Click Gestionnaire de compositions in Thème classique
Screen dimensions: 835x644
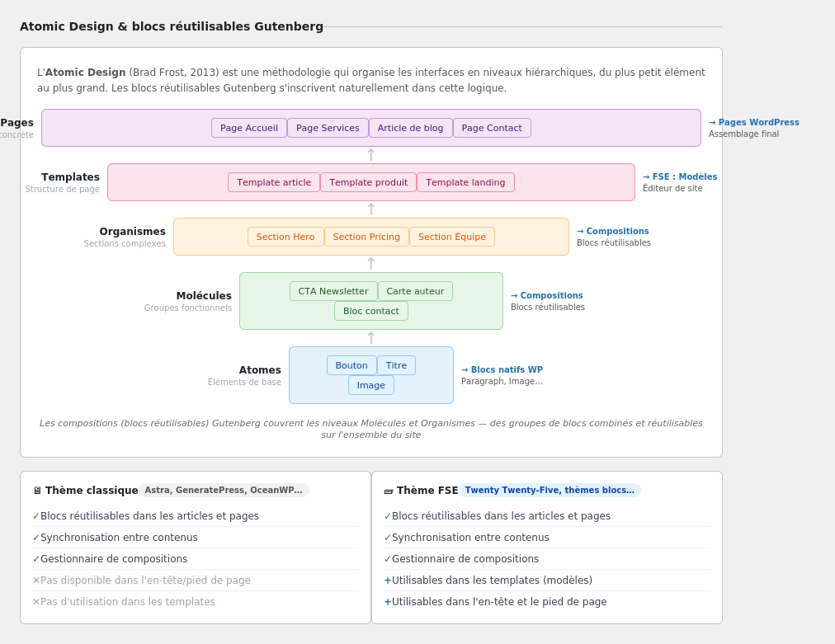[x=114, y=559]
